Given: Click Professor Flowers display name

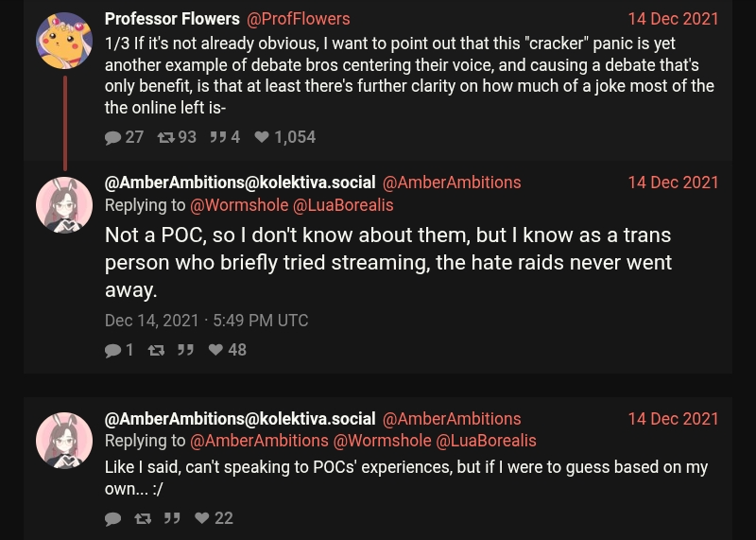Looking at the screenshot, I should coord(172,19).
